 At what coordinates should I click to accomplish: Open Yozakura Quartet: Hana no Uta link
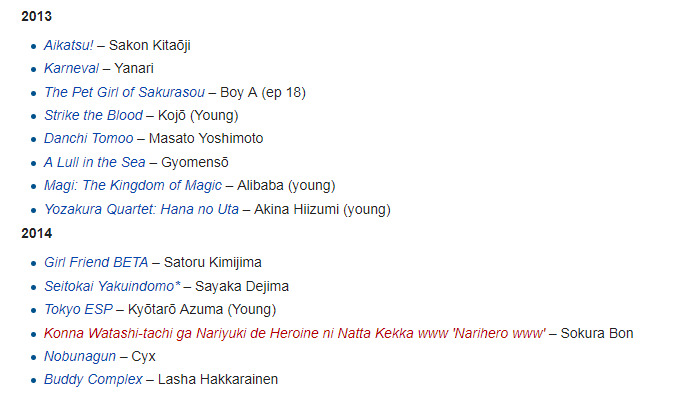[141, 209]
